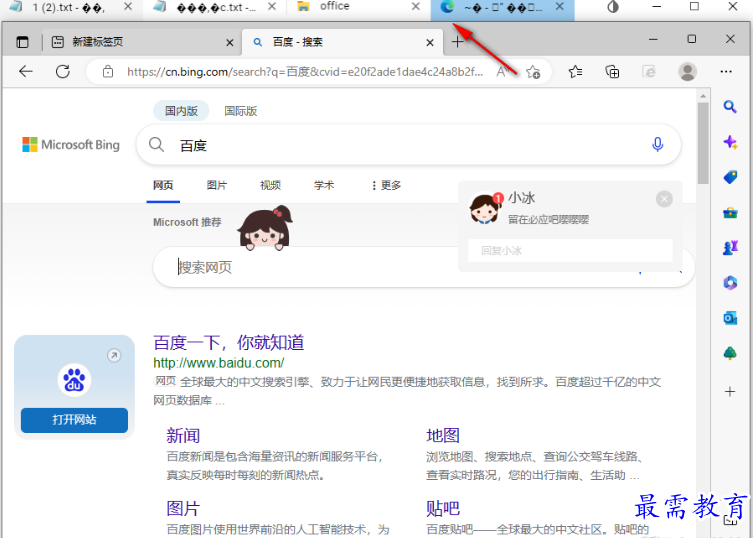Open the sidebar tree icon
Screen dimensions: 756x538
[x=730, y=353]
